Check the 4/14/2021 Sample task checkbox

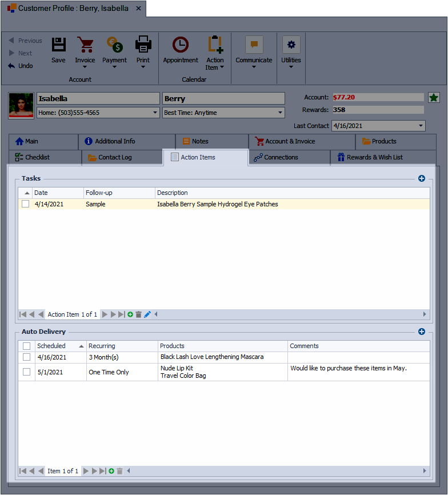click(25, 204)
